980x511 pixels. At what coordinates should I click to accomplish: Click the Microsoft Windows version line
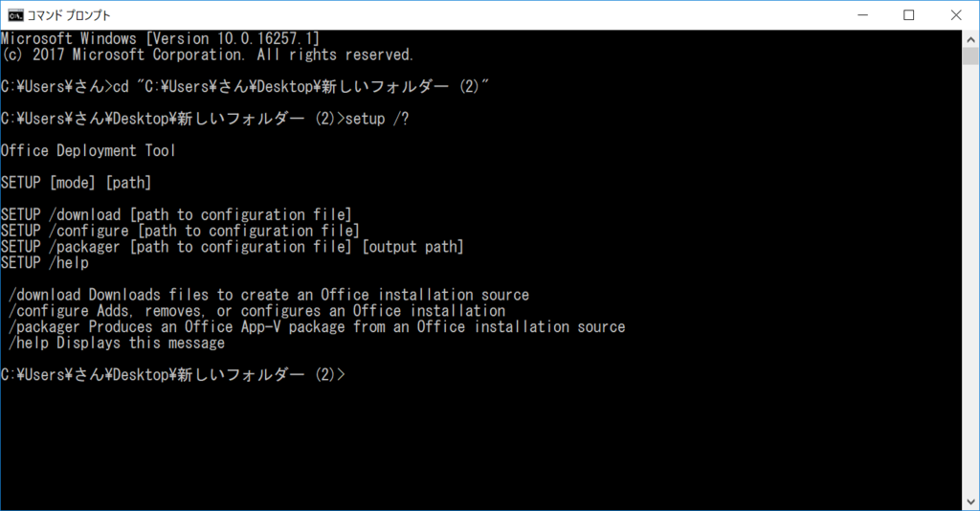(160, 38)
